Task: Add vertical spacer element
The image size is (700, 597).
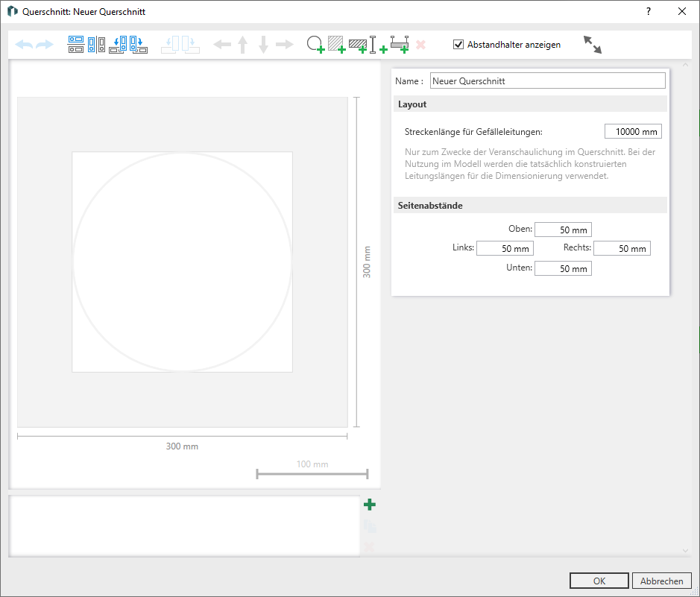Action: click(378, 45)
